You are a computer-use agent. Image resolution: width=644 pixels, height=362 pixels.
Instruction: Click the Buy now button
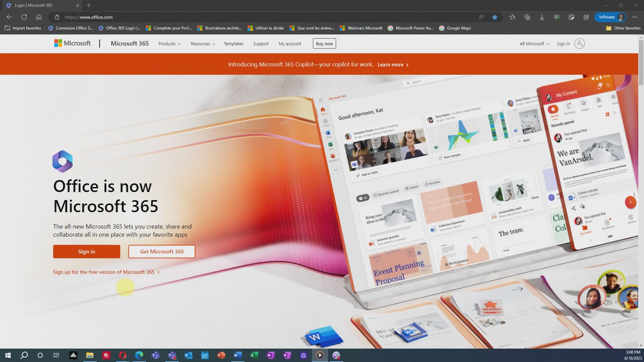click(324, 44)
